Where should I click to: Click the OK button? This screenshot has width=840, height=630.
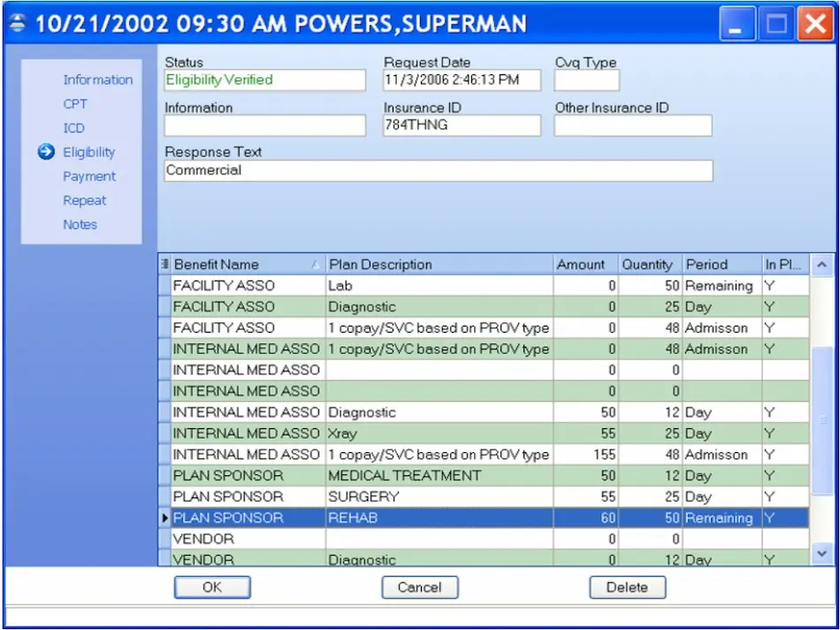pyautogui.click(x=212, y=587)
